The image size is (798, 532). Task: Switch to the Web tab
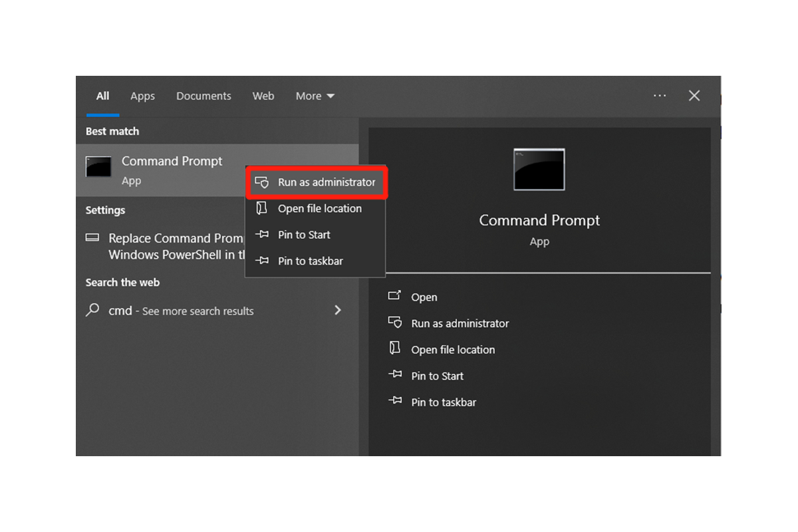click(263, 96)
